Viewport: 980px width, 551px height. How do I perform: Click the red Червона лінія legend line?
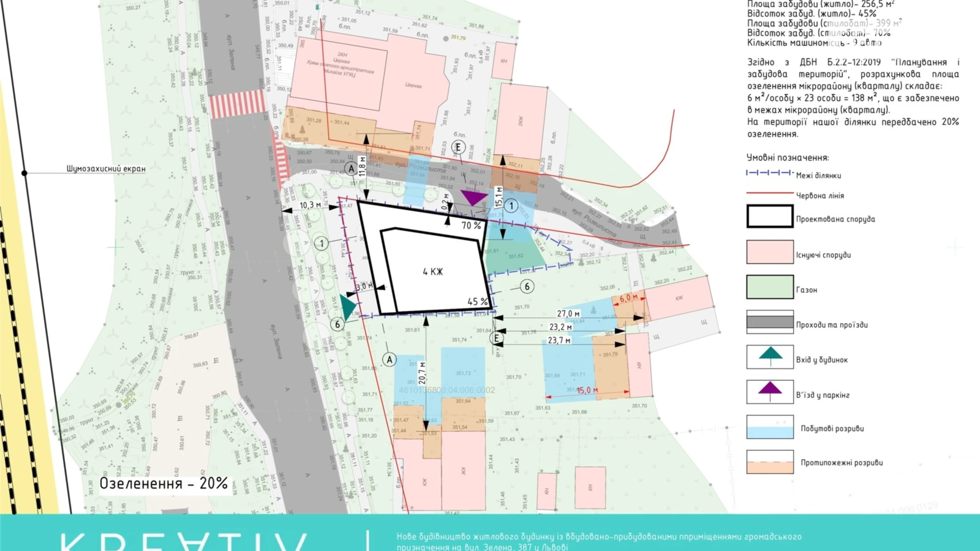(770, 193)
